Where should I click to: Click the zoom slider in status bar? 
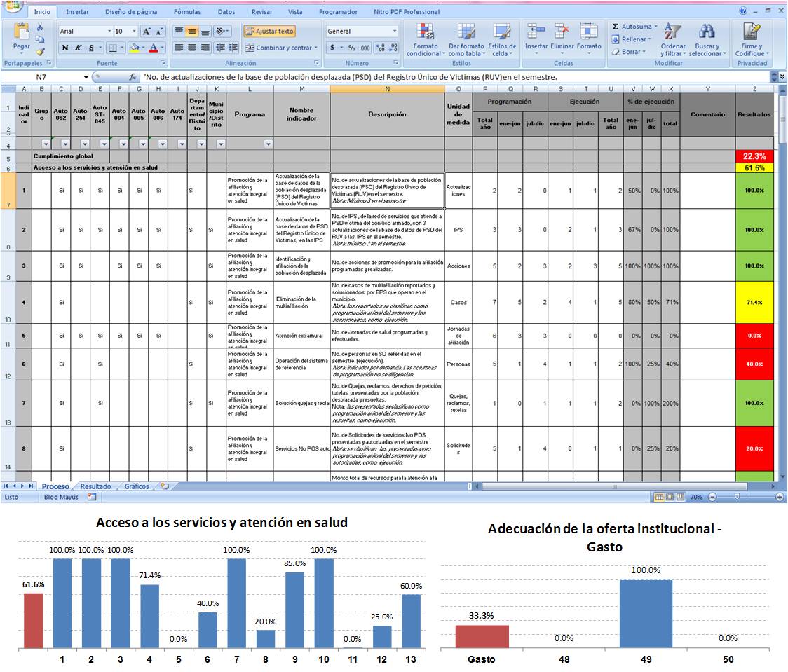[736, 497]
